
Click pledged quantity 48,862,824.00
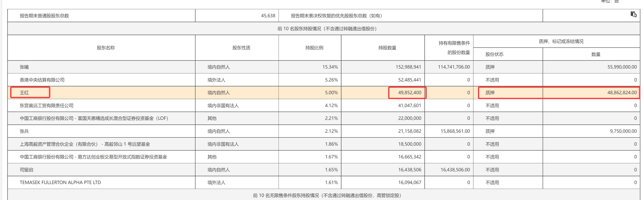coord(622,93)
